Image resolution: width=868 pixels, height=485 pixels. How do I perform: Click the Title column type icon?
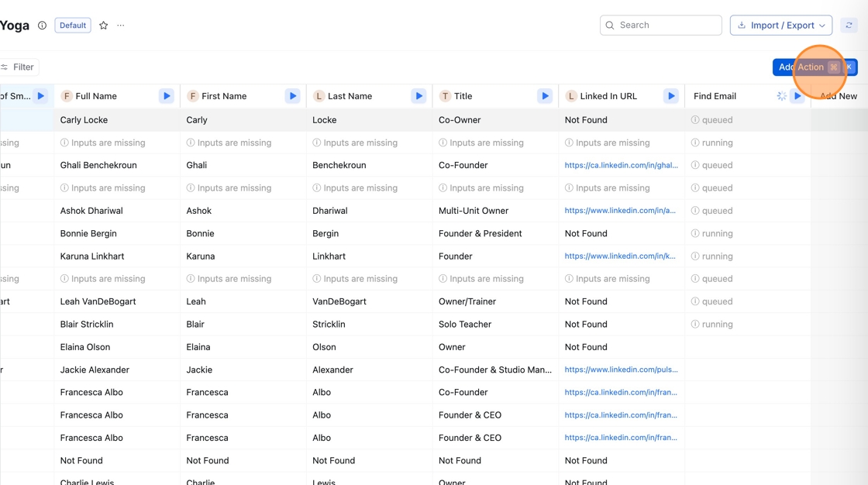(445, 96)
